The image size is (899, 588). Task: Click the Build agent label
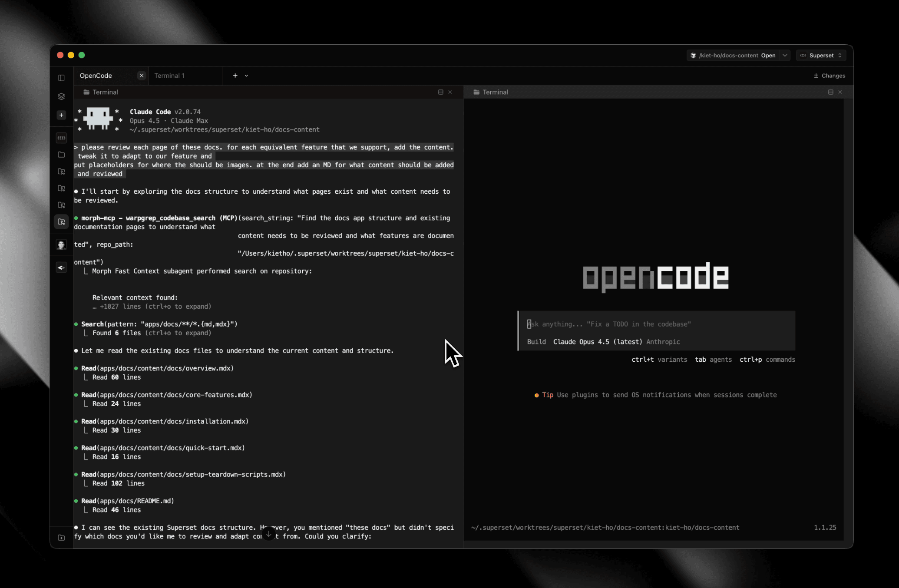pos(536,342)
